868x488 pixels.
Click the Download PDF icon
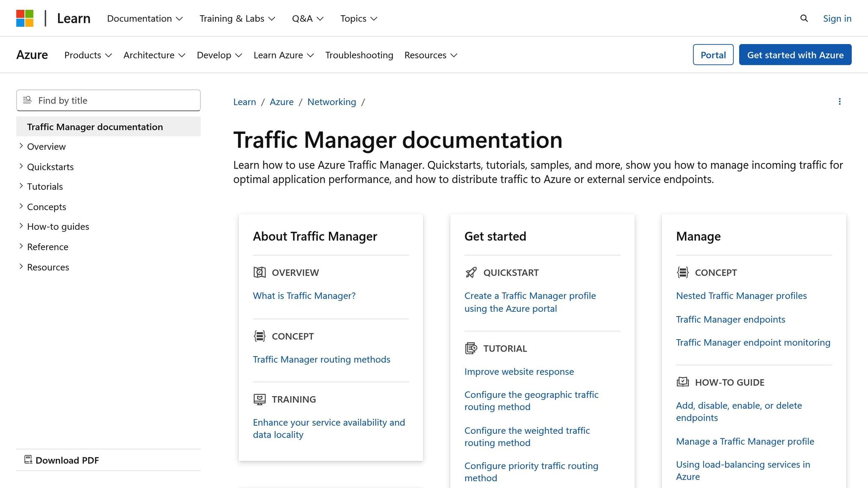click(28, 460)
